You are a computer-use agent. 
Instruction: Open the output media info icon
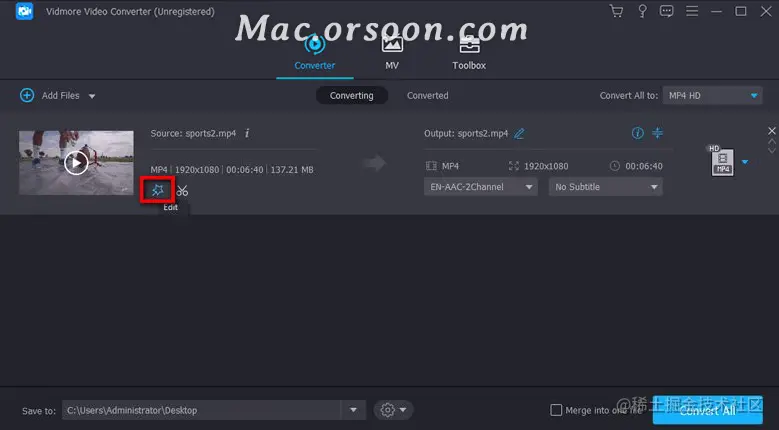637,133
